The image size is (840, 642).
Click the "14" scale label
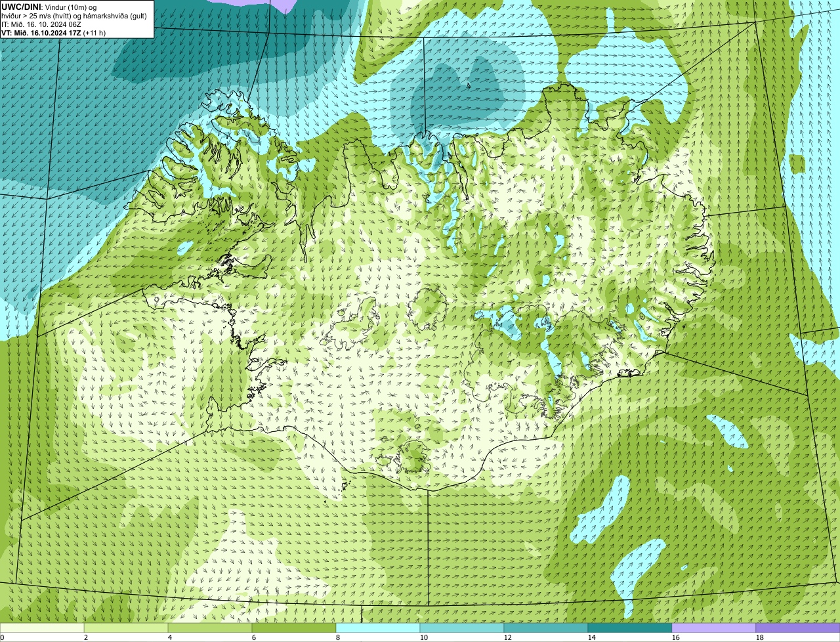[592, 637]
